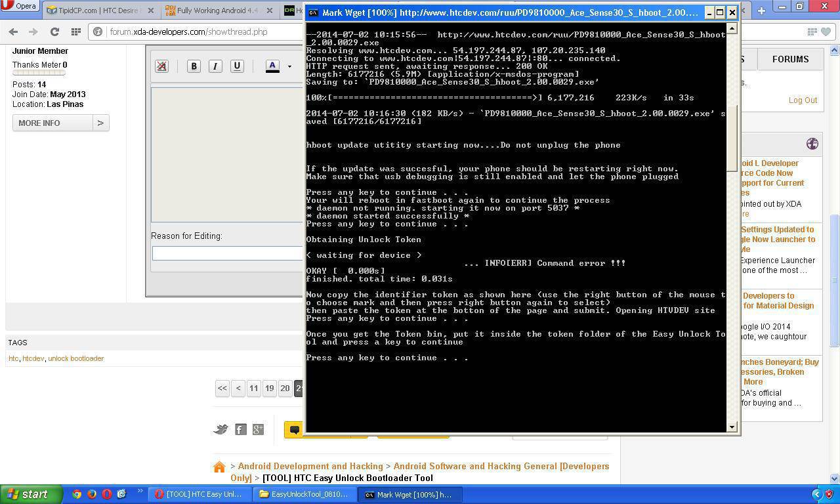This screenshot has width=840, height=504.
Task: Open the text color dropdown arrow
Action: pyautogui.click(x=289, y=66)
